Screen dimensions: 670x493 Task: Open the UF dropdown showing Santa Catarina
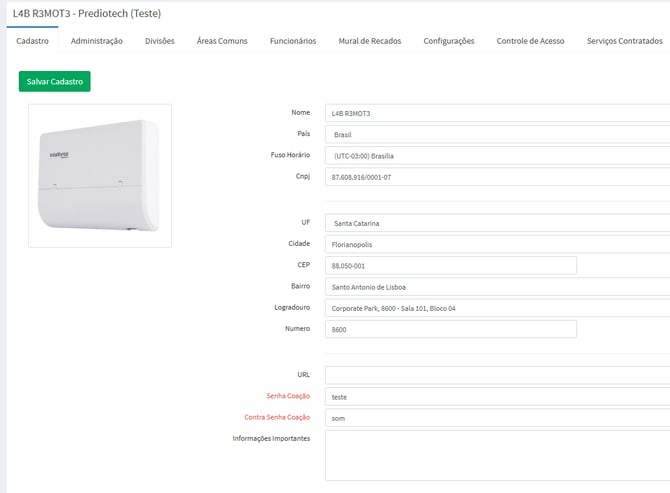(x=497, y=223)
